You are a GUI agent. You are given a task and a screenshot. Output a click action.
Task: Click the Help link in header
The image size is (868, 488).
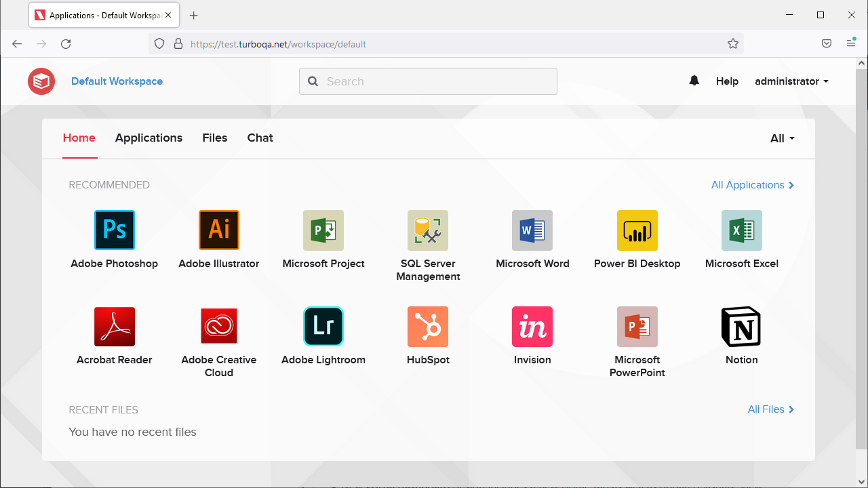[727, 81]
